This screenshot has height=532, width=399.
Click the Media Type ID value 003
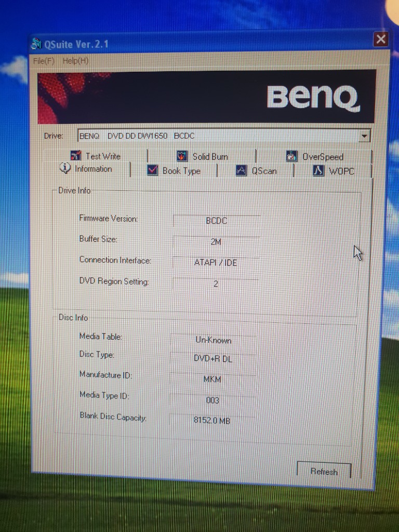[x=212, y=400]
